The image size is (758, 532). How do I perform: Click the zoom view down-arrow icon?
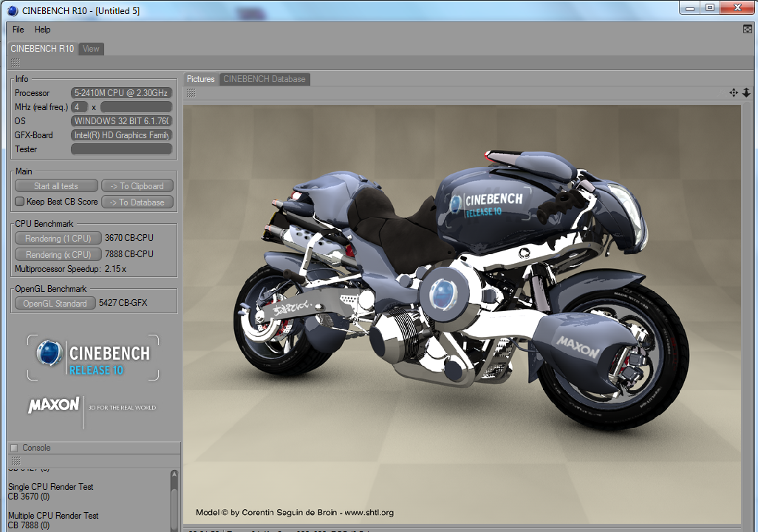[746, 93]
